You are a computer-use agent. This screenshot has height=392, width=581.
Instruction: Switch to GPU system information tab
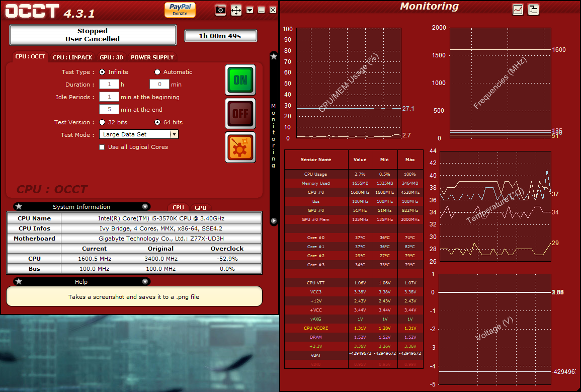click(x=200, y=207)
